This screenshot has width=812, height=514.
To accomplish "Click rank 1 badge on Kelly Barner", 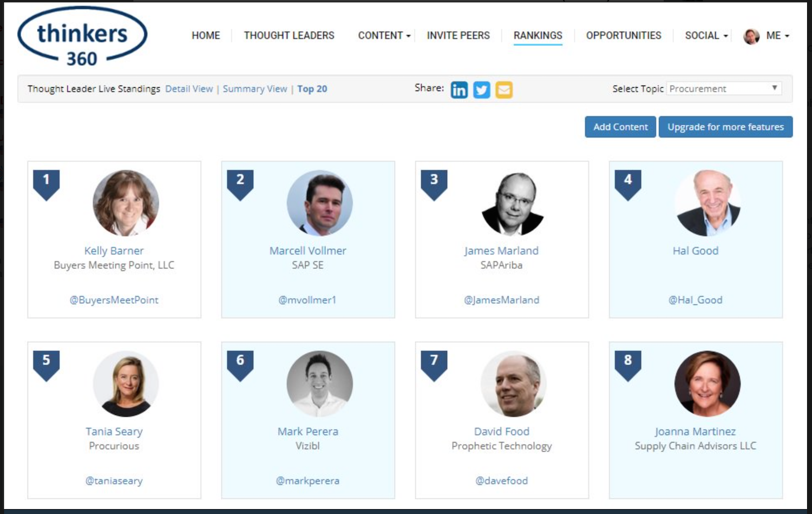I will pyautogui.click(x=46, y=185).
